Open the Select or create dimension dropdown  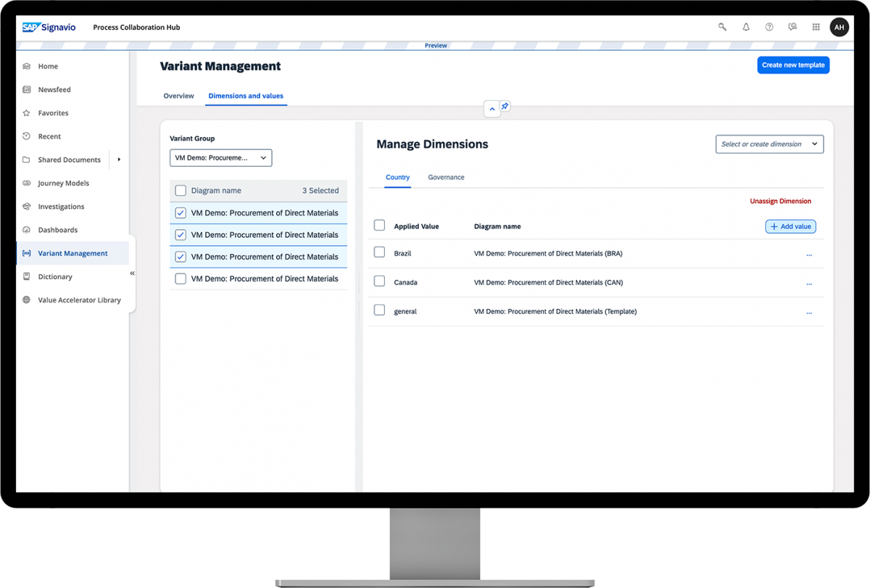tap(769, 144)
